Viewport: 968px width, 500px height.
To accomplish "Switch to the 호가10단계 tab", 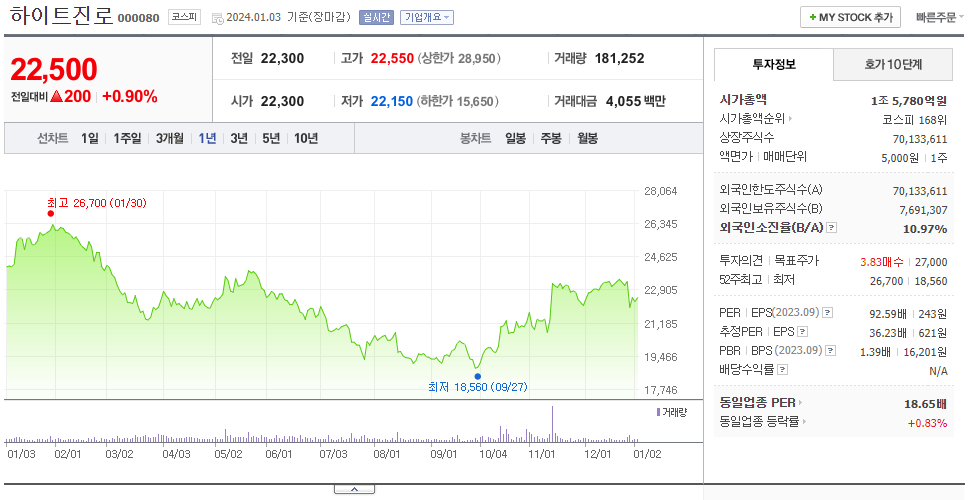I will pos(893,64).
